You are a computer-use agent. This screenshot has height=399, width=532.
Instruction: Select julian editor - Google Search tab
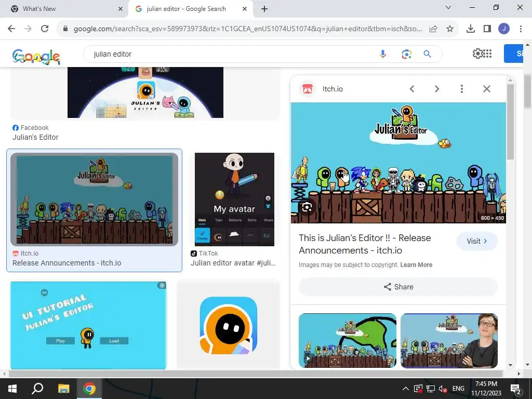pos(191,9)
